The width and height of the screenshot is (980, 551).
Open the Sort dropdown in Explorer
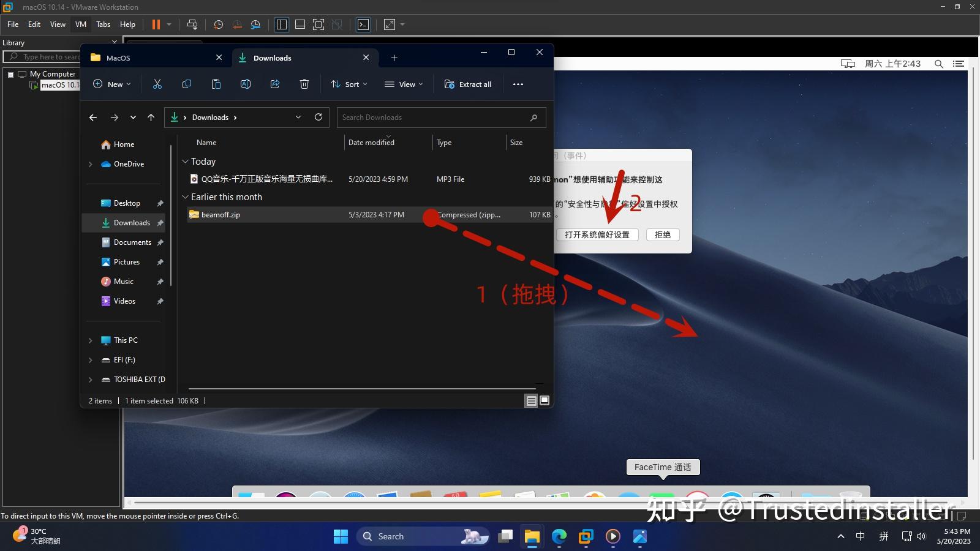pyautogui.click(x=349, y=84)
